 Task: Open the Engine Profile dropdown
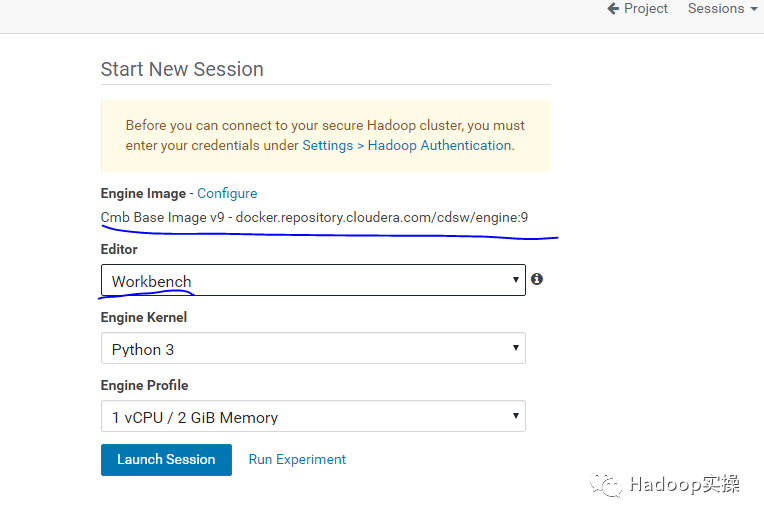click(x=313, y=416)
